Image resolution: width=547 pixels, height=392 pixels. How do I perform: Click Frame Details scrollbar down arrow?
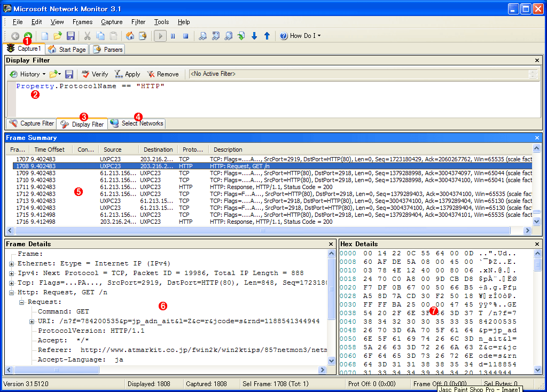[x=331, y=361]
